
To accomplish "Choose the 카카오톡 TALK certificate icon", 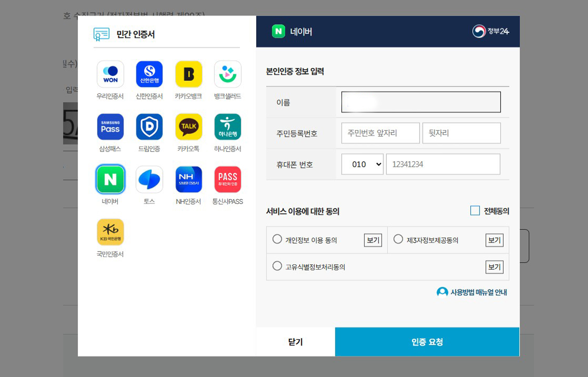I will coord(188,126).
